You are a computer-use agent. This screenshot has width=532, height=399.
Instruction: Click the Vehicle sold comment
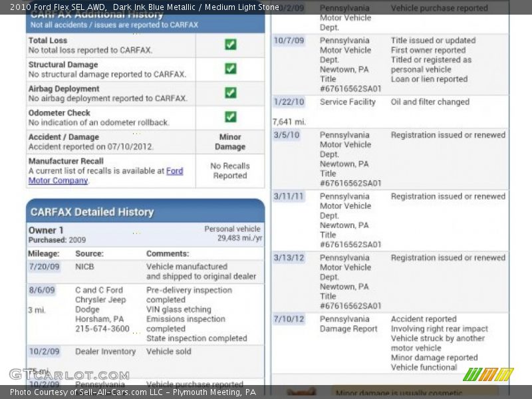click(169, 352)
